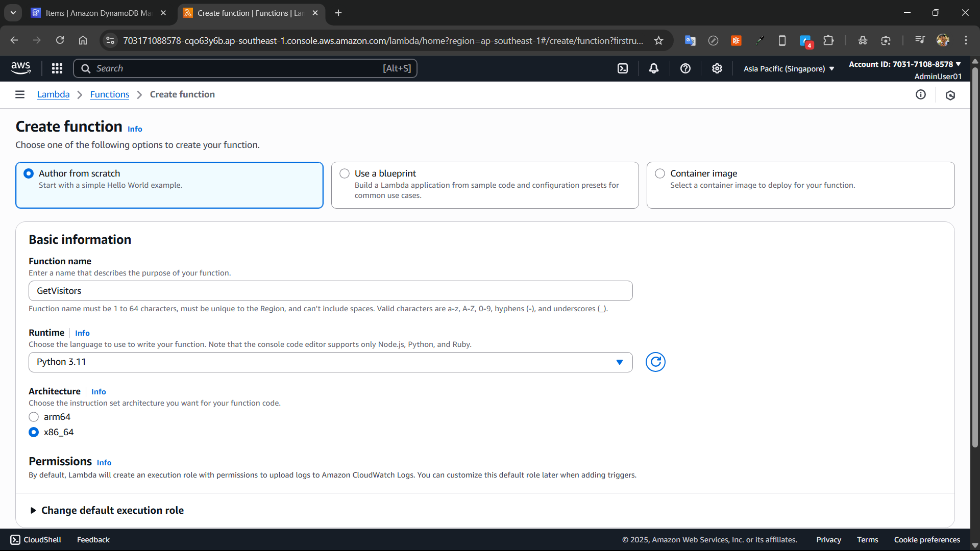Open Info link next to Create function
Screen dimensions: 980x551
tap(135, 129)
